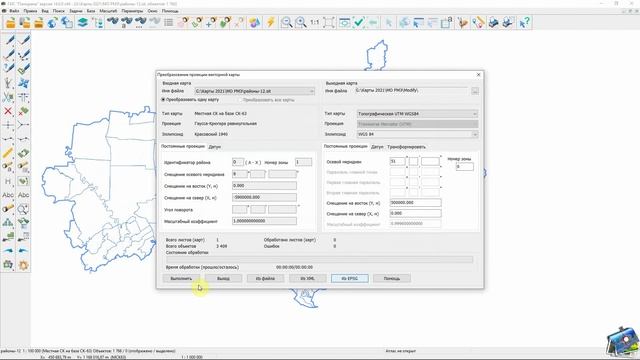
Task: Click 'Осевой меридиан' degrees field
Action: pyautogui.click(x=397, y=162)
